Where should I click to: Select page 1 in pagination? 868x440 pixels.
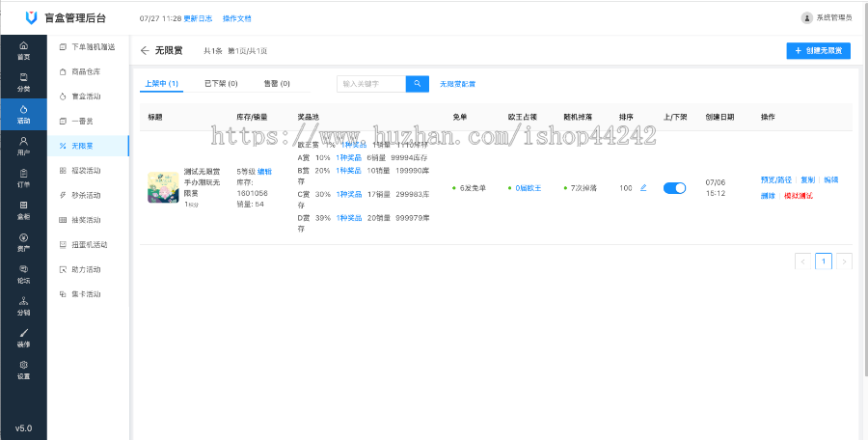[x=824, y=261]
